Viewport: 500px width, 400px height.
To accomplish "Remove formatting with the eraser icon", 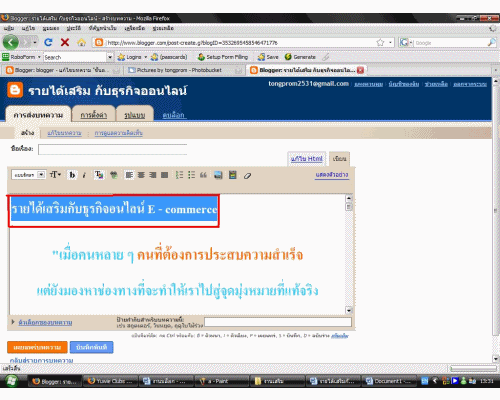I will click(247, 176).
